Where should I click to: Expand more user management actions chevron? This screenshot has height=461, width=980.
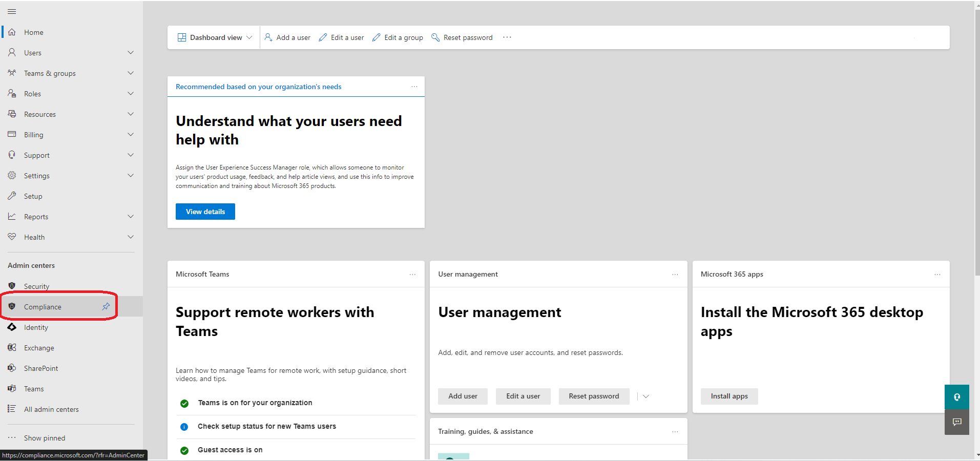click(646, 396)
